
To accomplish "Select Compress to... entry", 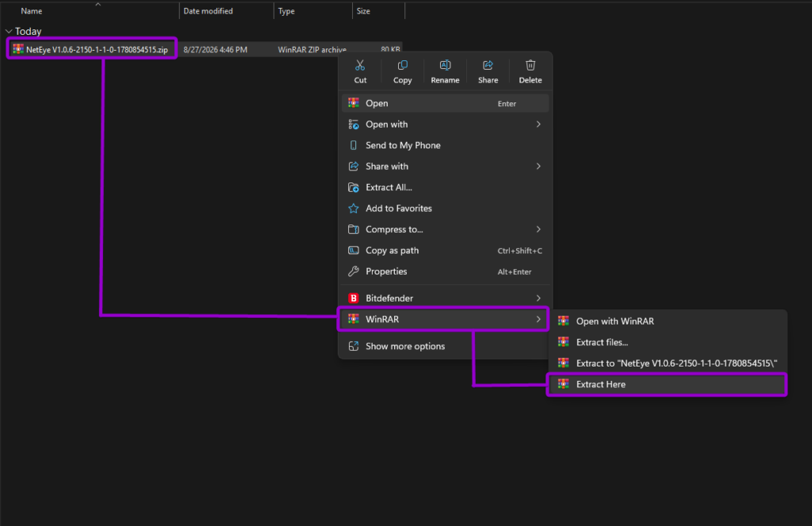I will (x=445, y=229).
